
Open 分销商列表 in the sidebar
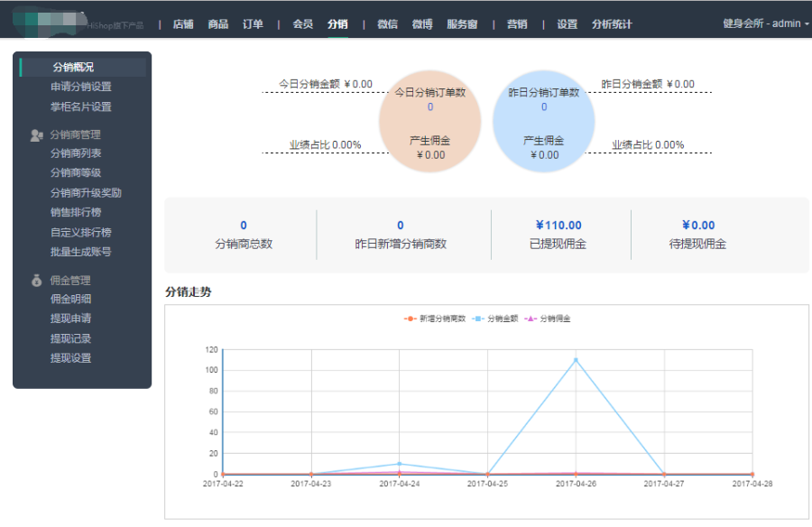pos(76,153)
